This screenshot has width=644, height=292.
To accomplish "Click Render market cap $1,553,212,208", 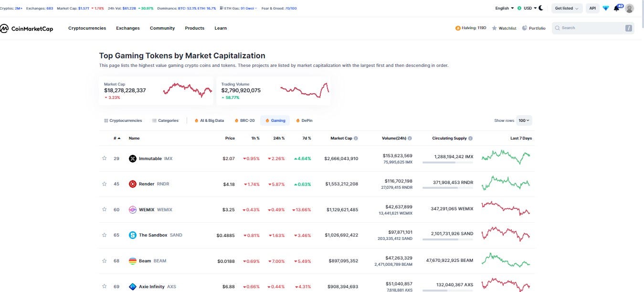I will tap(342, 184).
